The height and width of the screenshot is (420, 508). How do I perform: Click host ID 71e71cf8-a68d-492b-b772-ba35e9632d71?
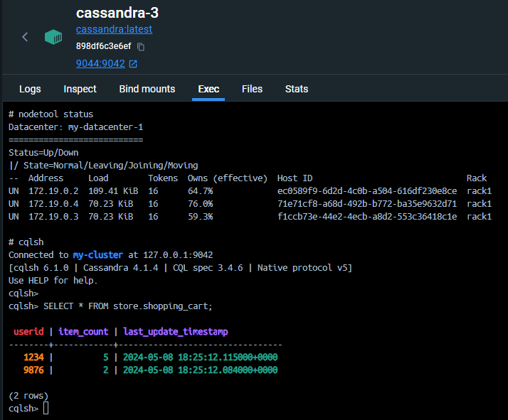pos(367,204)
